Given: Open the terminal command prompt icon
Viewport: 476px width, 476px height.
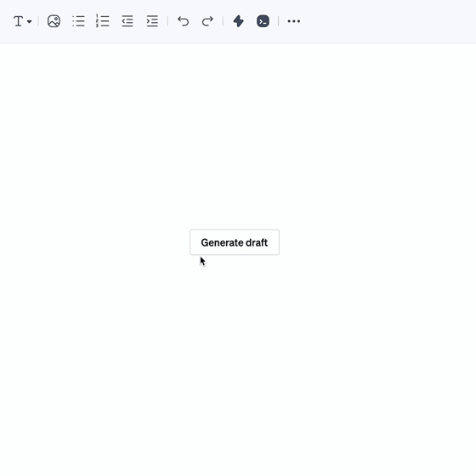Looking at the screenshot, I should coord(263,21).
